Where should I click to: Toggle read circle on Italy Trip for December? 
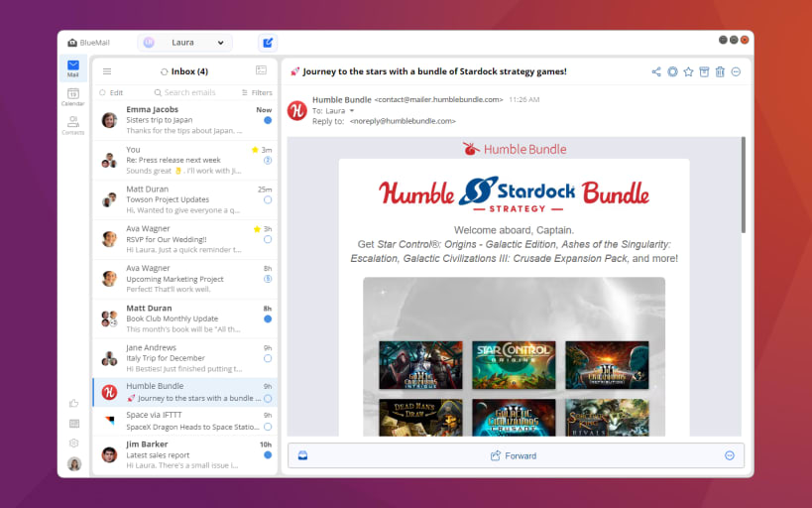(x=268, y=359)
